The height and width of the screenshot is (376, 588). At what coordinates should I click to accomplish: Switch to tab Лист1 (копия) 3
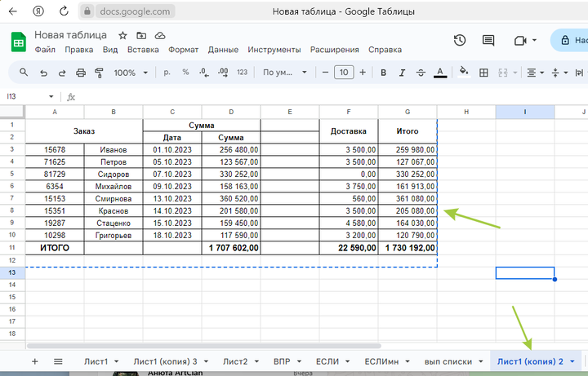pos(165,361)
